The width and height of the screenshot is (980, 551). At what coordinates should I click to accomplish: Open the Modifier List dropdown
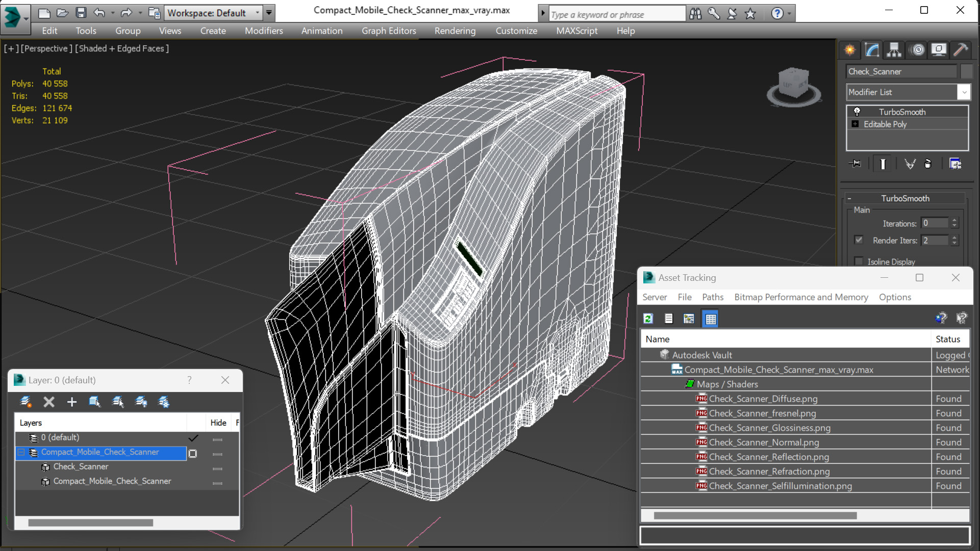point(964,92)
